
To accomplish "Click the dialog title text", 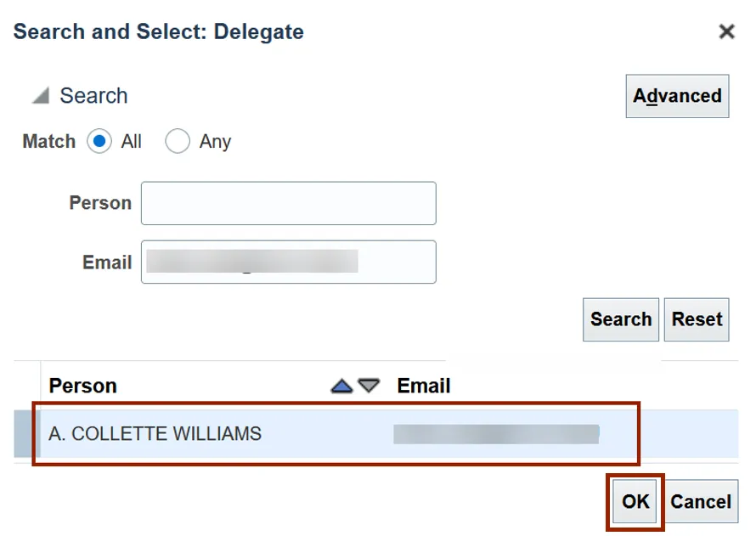I will point(159,32).
